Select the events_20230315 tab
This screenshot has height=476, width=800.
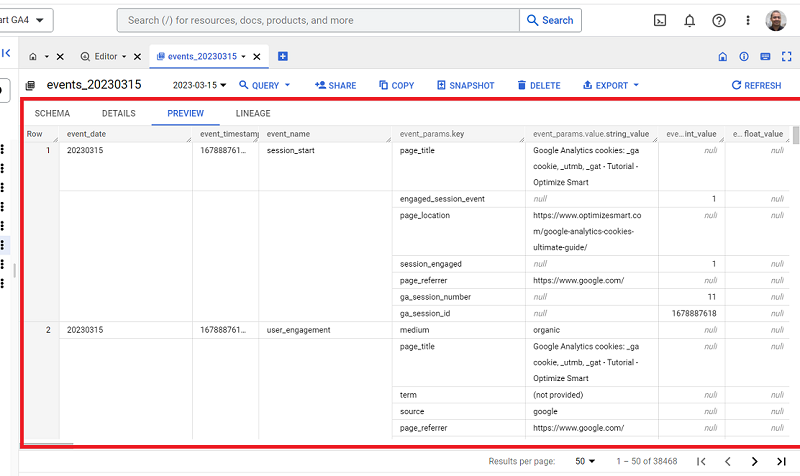(x=197, y=57)
